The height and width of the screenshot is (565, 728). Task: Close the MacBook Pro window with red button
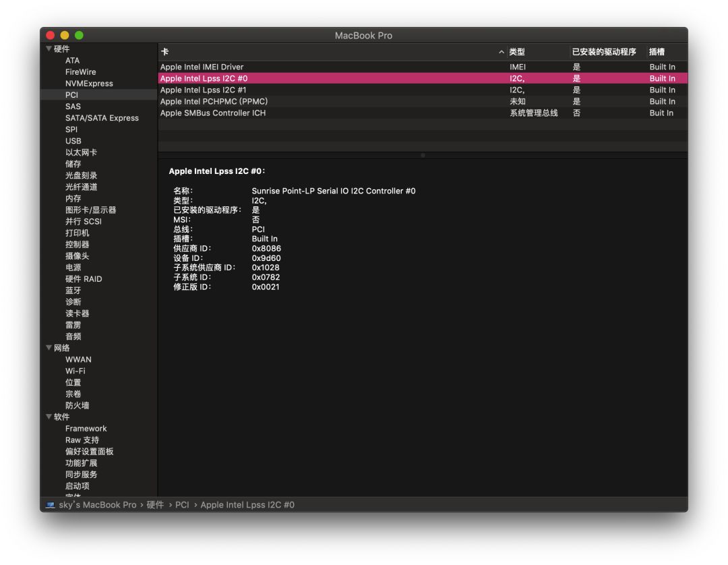tap(51, 35)
